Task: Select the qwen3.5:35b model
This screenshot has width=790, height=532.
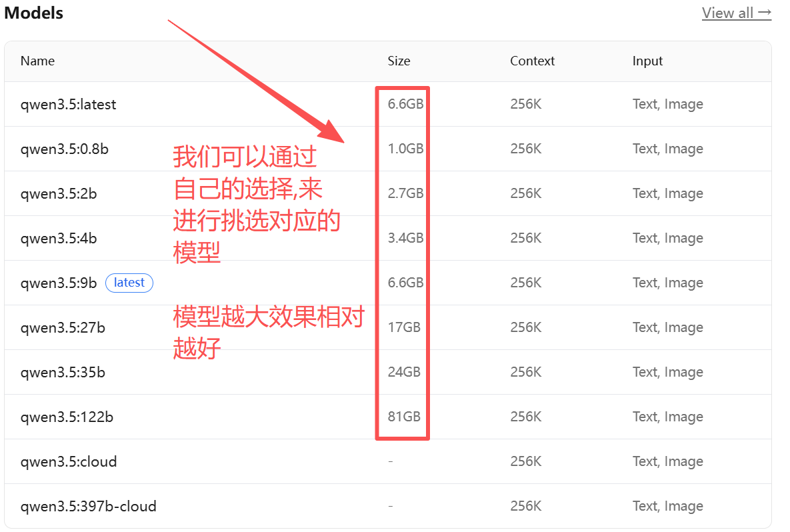Action: click(63, 372)
